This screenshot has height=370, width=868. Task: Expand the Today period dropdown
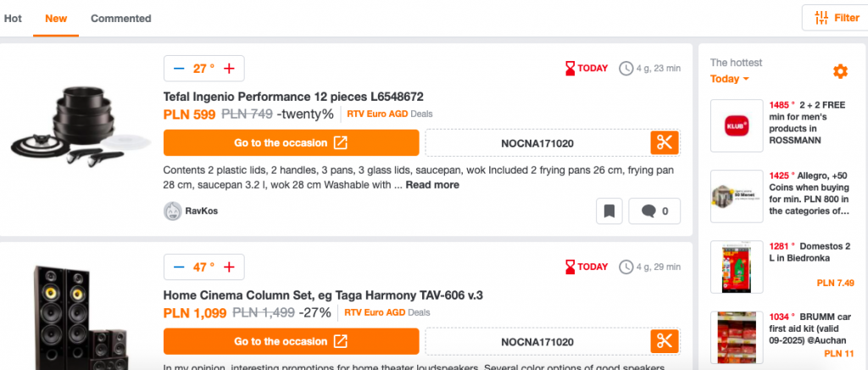pyautogui.click(x=730, y=79)
